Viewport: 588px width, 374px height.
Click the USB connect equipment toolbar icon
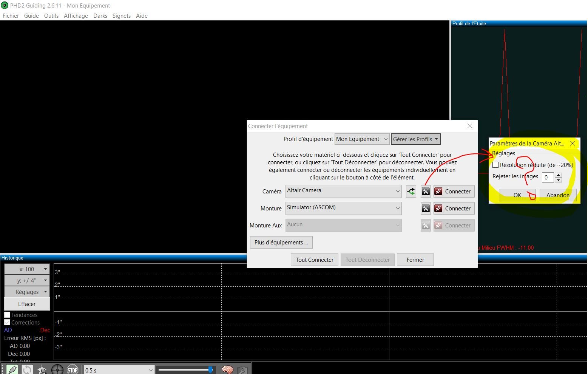pyautogui.click(x=12, y=369)
